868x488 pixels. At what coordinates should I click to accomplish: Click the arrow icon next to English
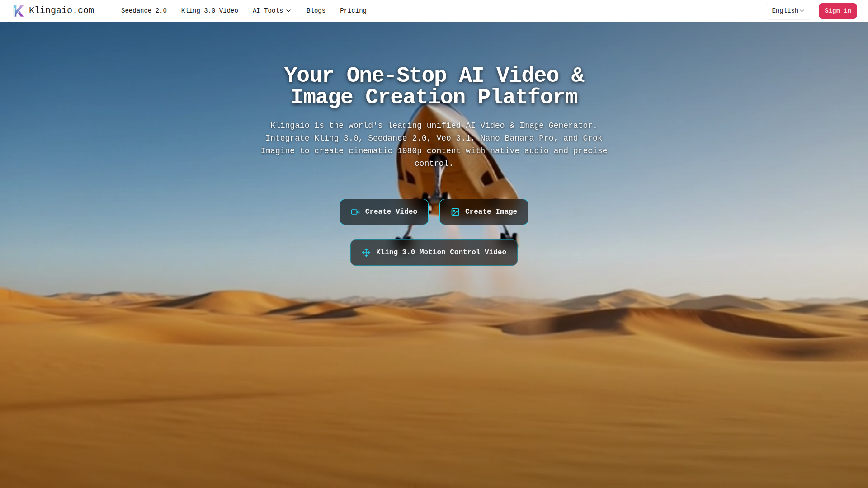802,11
